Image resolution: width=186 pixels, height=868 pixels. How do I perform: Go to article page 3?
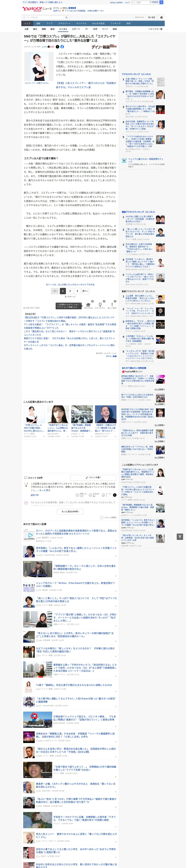click(77, 291)
